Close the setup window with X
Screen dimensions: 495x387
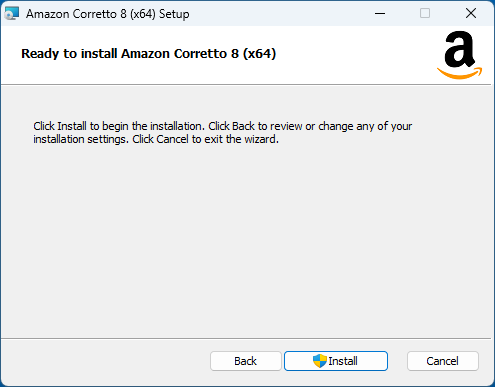point(471,14)
